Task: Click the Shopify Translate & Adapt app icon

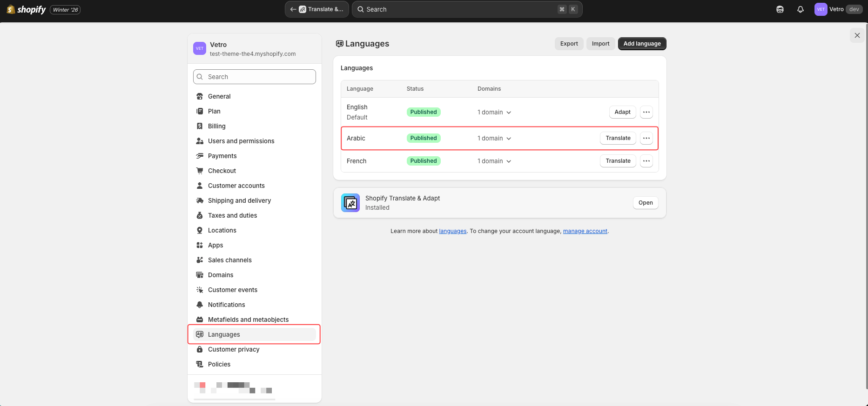Action: click(350, 203)
